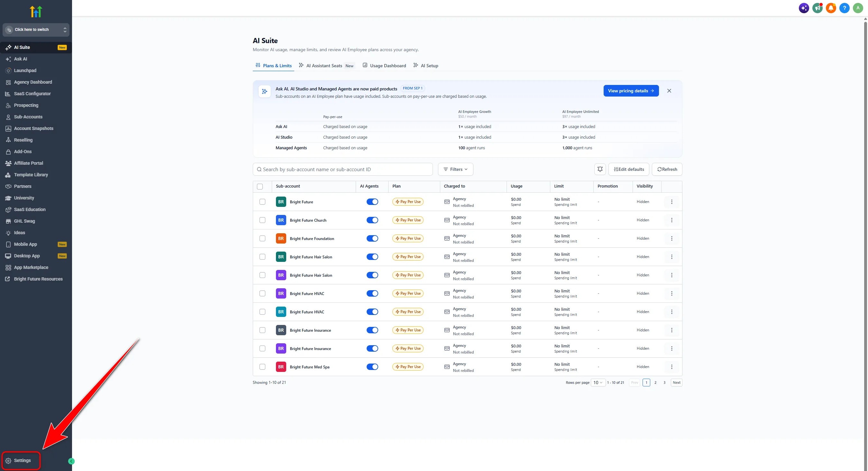Switch to AI Setup tab
Image resolution: width=868 pixels, height=471 pixels.
tap(425, 65)
